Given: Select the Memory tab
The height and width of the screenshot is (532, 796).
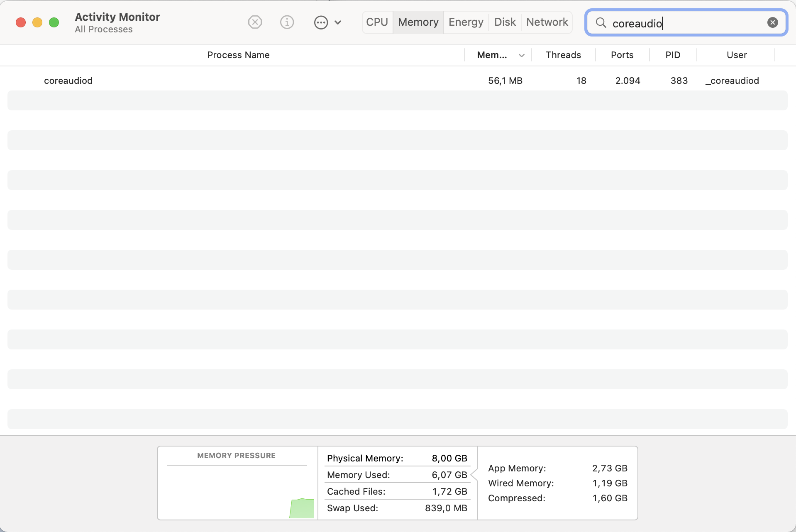Looking at the screenshot, I should pyautogui.click(x=418, y=22).
